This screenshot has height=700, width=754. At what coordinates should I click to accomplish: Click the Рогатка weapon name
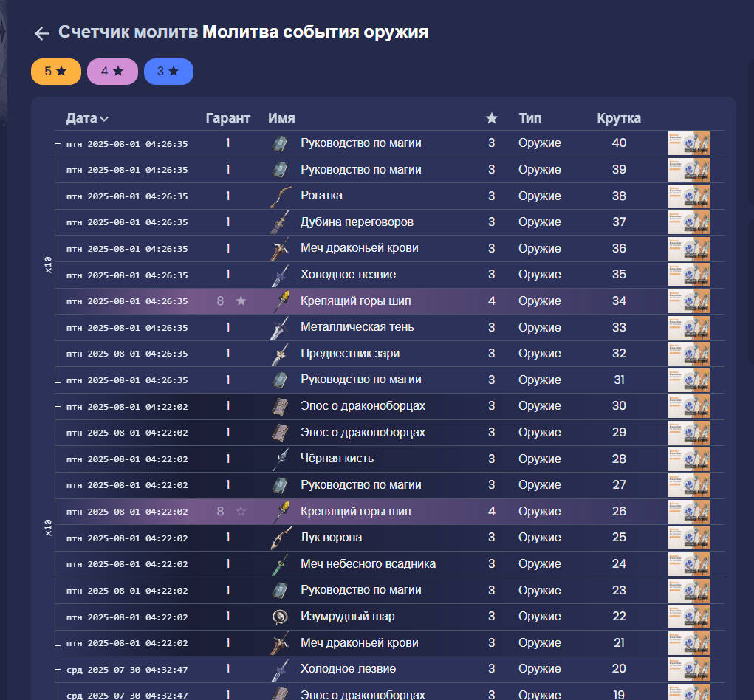pos(321,196)
